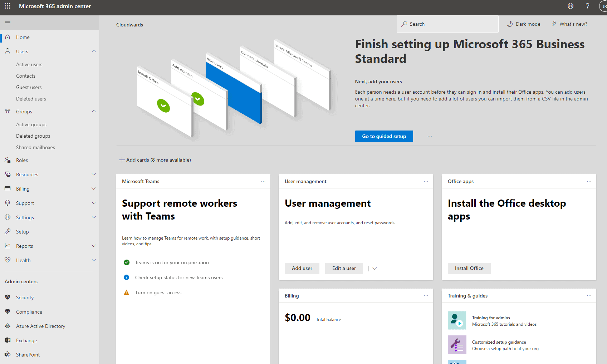The width and height of the screenshot is (607, 364).
Task: Open more options on Training & guides card
Action: coord(589,296)
